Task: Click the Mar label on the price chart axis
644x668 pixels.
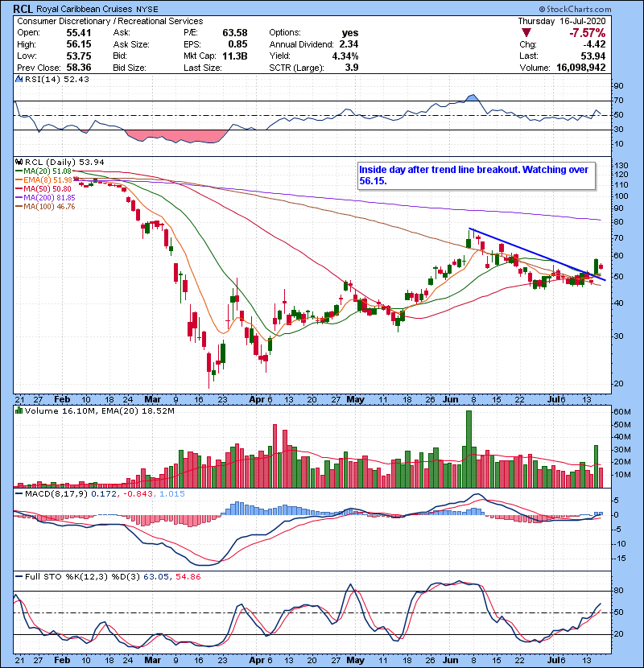Action: pyautogui.click(x=153, y=399)
